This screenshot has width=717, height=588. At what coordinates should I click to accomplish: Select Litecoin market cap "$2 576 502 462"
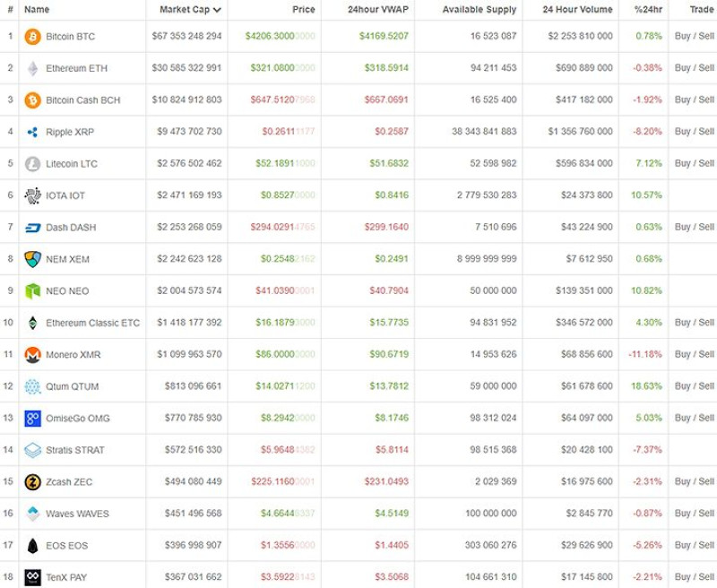(x=189, y=163)
